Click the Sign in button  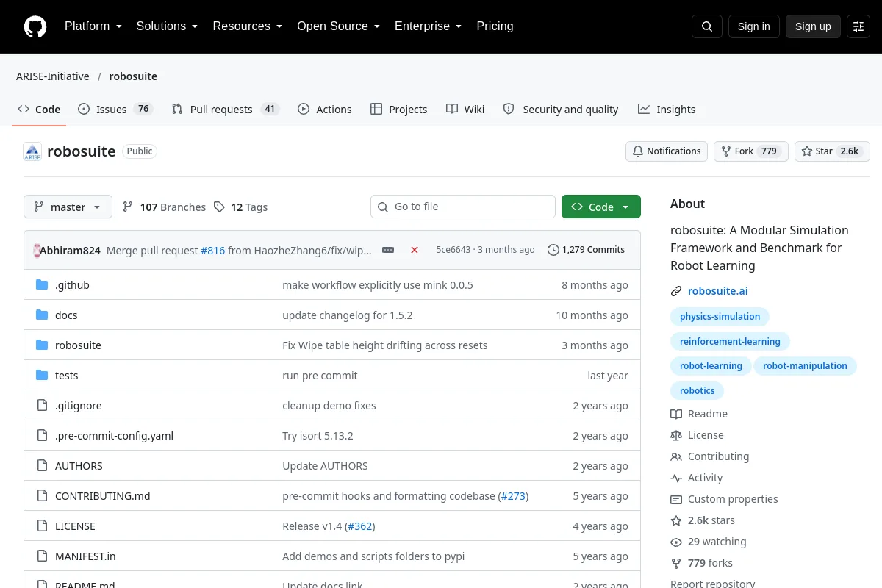coord(753,26)
